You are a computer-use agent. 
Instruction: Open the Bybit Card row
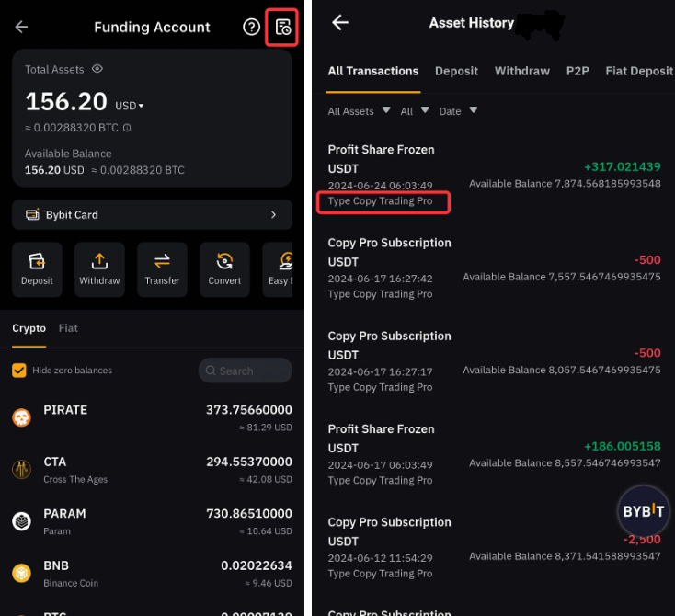coord(152,214)
